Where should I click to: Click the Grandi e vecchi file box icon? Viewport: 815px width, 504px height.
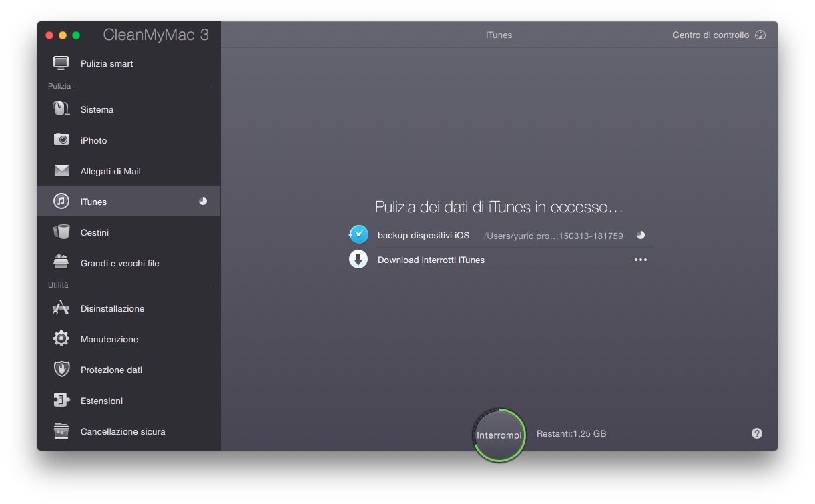click(x=61, y=262)
